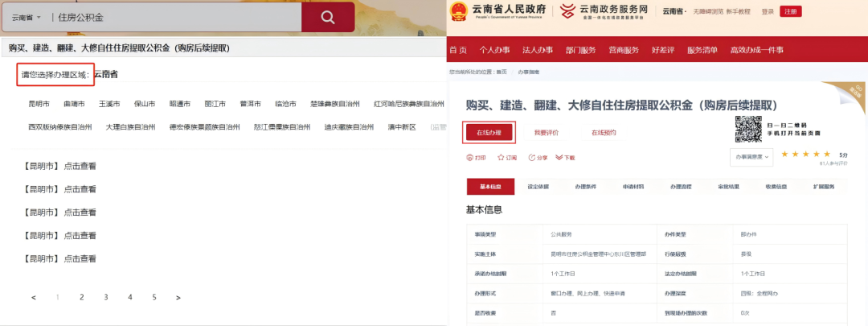Choose 怒江傈僳族自治州 region
This screenshot has width=868, height=326.
tap(282, 127)
